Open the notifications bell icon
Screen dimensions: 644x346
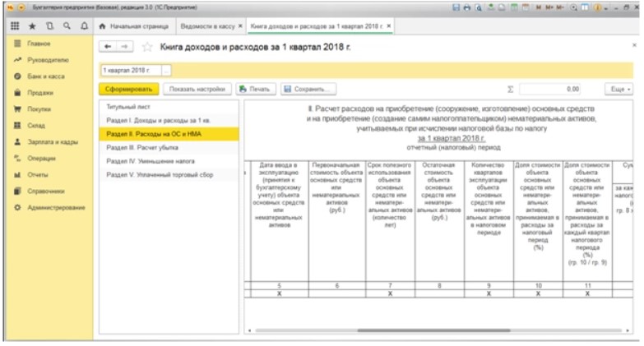(84, 26)
